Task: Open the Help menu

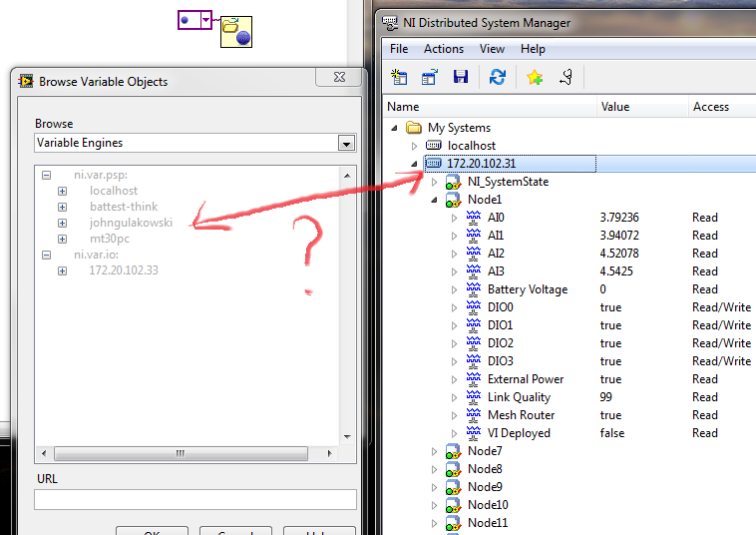Action: coord(533,49)
